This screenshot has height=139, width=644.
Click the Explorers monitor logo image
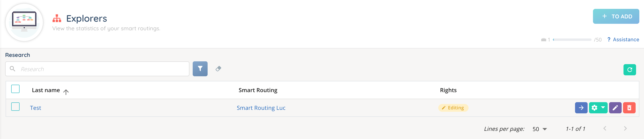point(24,22)
